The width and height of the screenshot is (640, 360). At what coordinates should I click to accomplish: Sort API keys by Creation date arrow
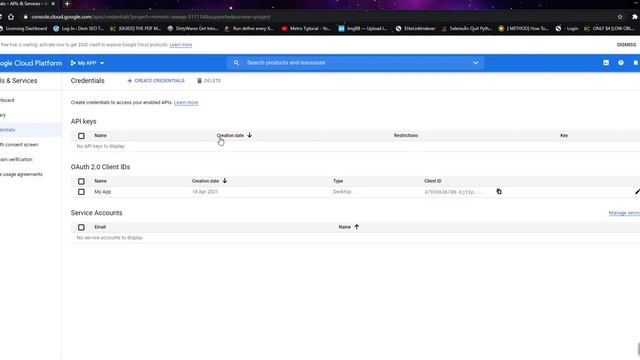pyautogui.click(x=249, y=135)
